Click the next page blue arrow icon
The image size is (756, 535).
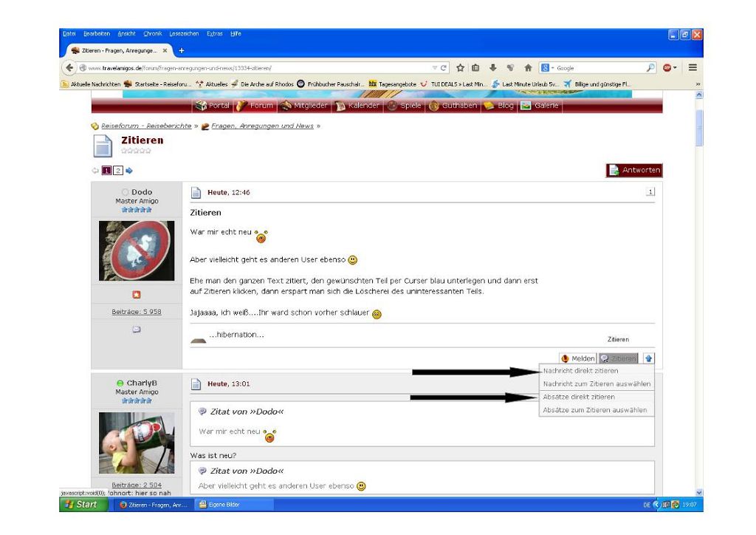[129, 171]
